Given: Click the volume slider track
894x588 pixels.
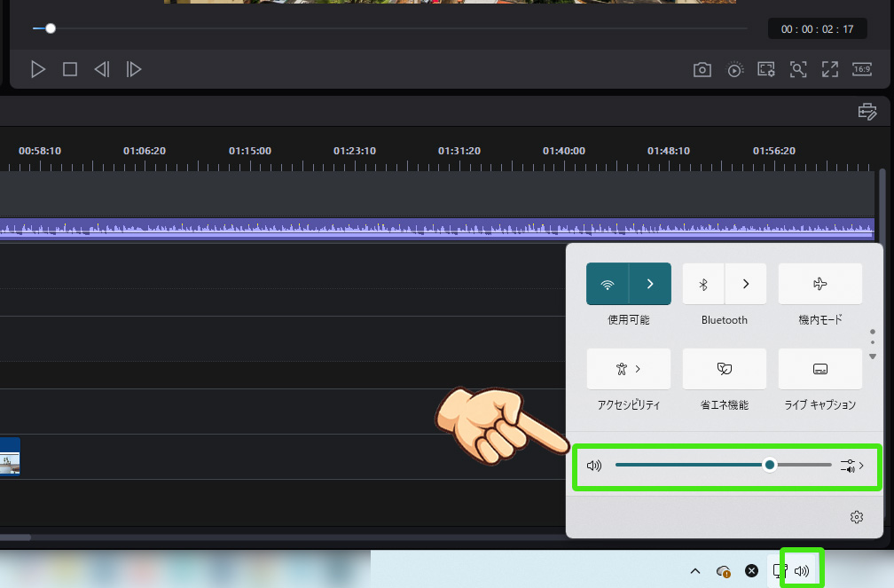Looking at the screenshot, I should 692,465.
